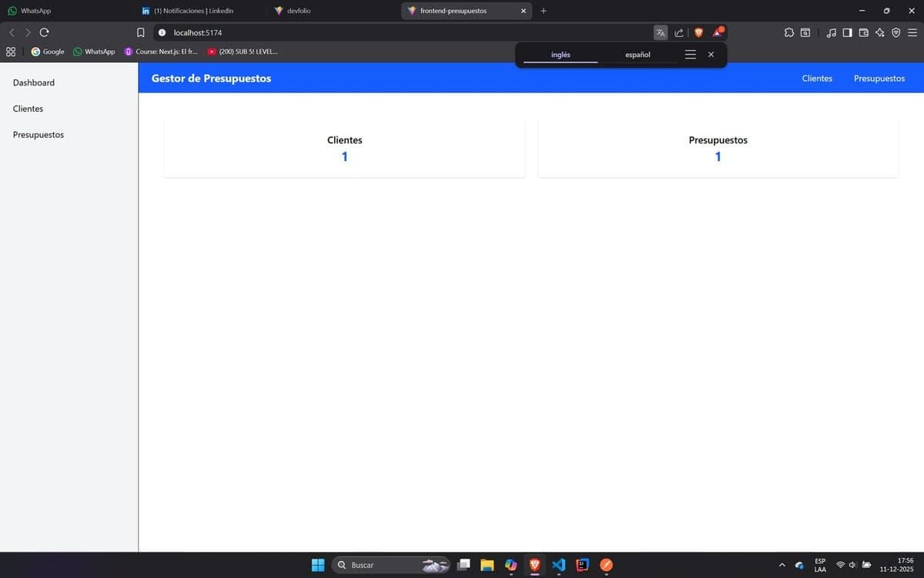
Task: Click the tab search icon in the toolbar
Action: 805,32
